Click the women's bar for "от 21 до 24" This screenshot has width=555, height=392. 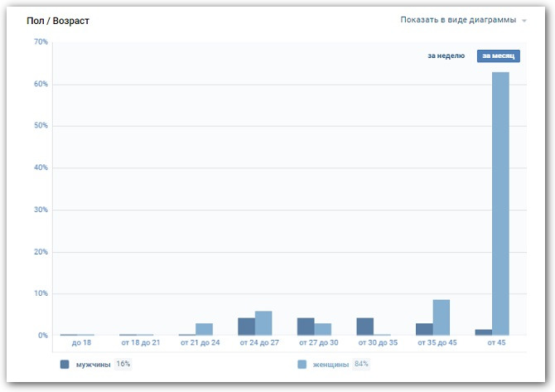(204, 329)
